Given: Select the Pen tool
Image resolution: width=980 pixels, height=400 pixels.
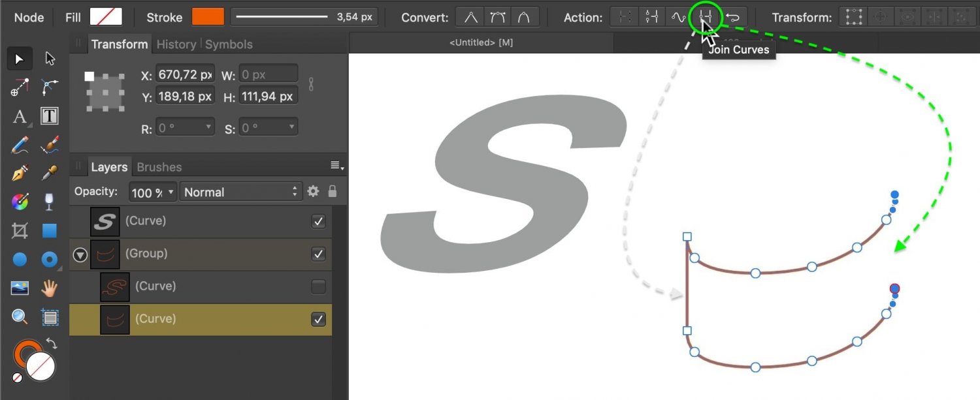Looking at the screenshot, I should coord(20,174).
